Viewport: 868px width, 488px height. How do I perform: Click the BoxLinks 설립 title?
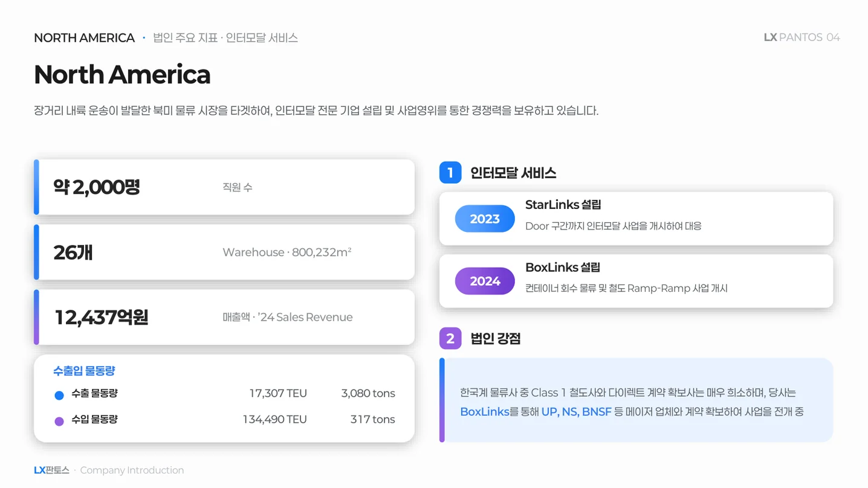(563, 267)
